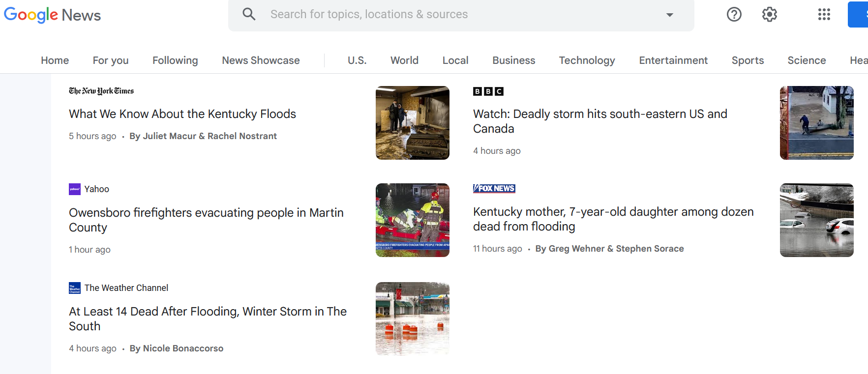Open the Science section tab
The width and height of the screenshot is (868, 374).
[807, 60]
